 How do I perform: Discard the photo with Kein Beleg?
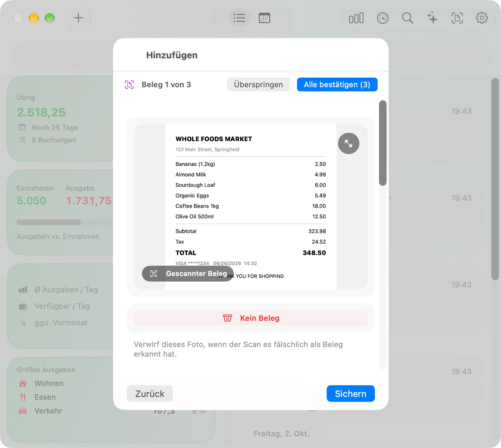tap(251, 318)
